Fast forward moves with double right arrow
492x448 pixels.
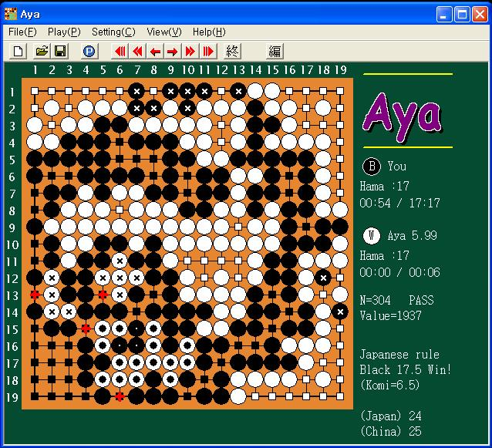(190, 51)
